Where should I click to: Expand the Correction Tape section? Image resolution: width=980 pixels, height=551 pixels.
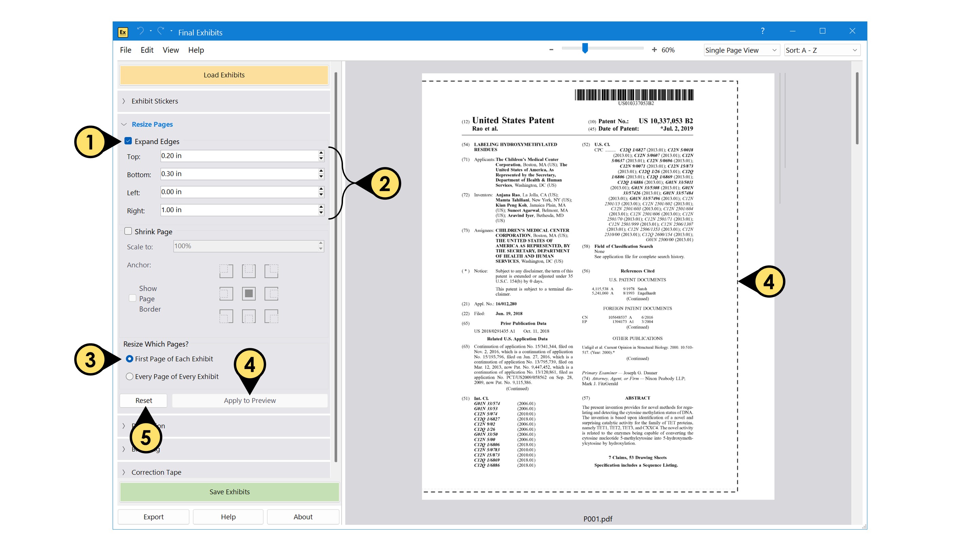tap(156, 472)
